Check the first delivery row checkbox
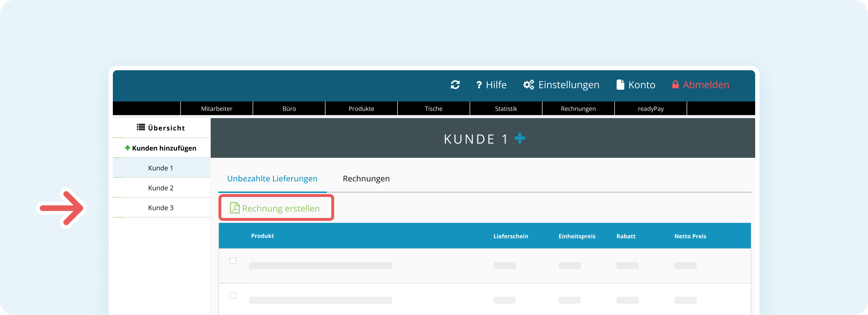The image size is (868, 315). click(233, 261)
